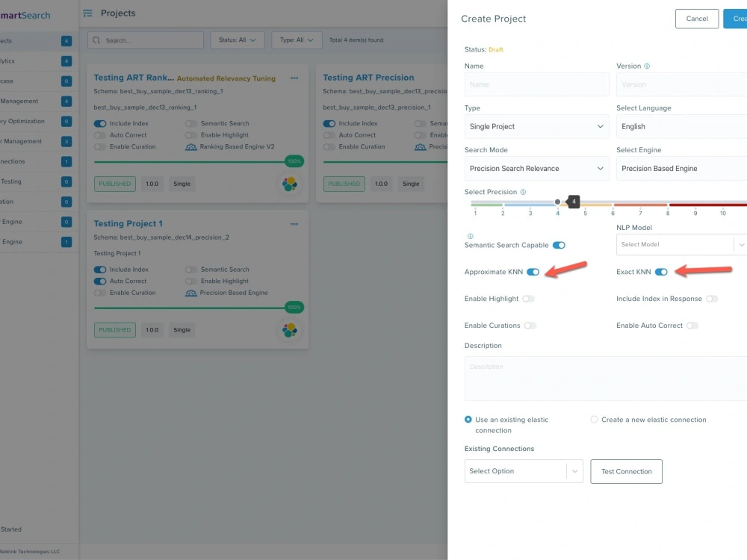Click PUBLISHED badge on Testing Project 1 card
Viewport: 747px width, 560px height.
click(115, 330)
